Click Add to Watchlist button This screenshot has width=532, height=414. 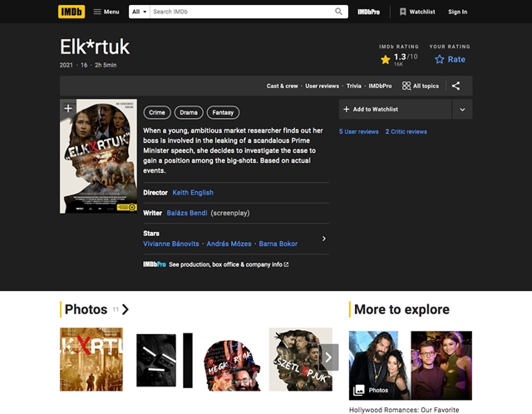[396, 109]
